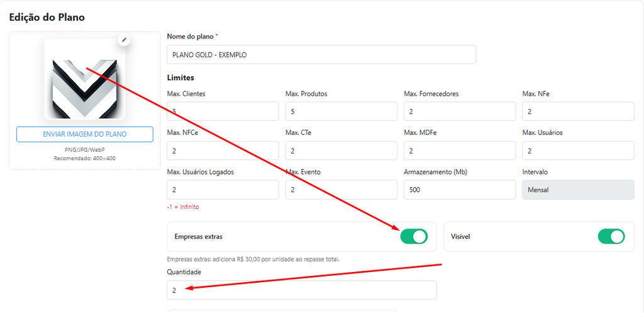This screenshot has height=313, width=644.
Task: Focus the Max. Clientes field
Action: click(x=223, y=111)
